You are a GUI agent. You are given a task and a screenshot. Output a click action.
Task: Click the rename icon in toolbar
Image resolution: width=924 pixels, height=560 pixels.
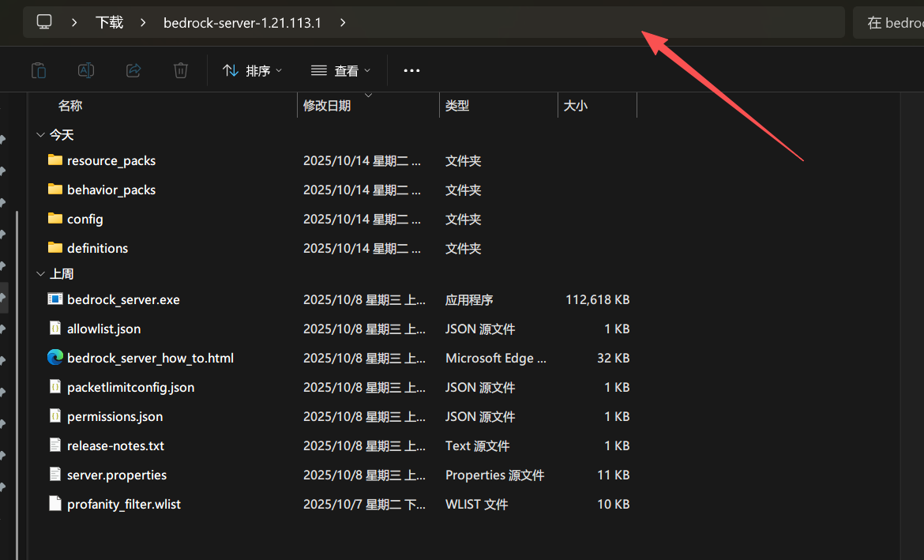pos(86,70)
